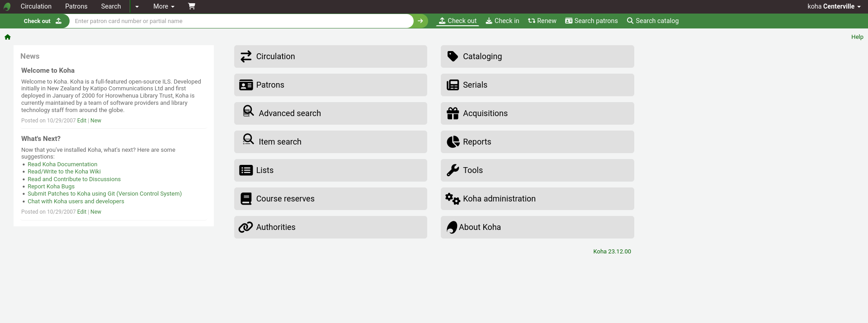Click the Koha administration gears icon
This screenshot has width=868, height=323.
pos(453,199)
